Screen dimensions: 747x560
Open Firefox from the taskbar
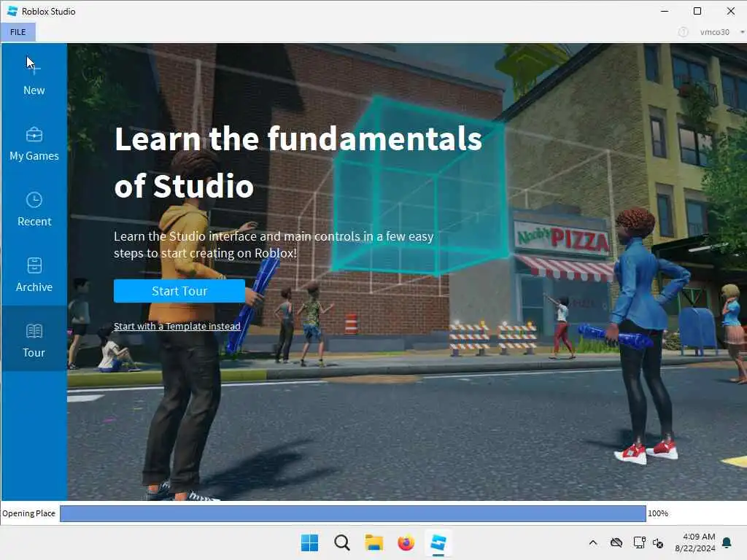(406, 542)
